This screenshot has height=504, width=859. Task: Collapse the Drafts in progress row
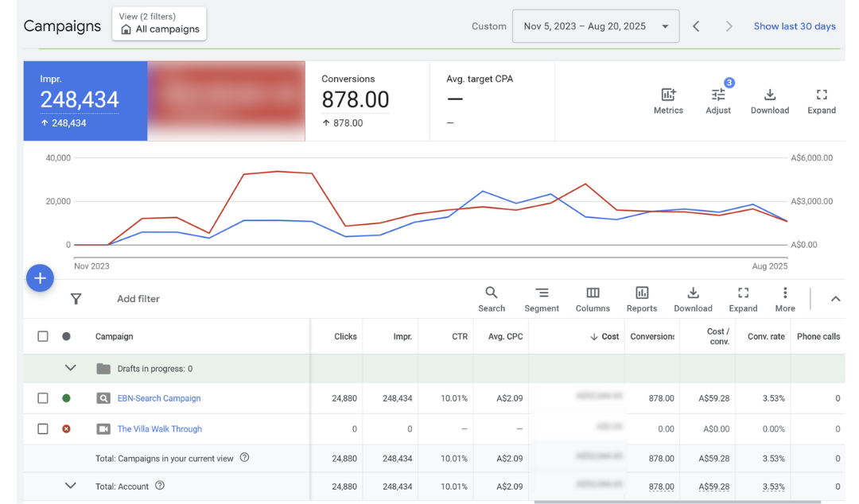point(71,368)
